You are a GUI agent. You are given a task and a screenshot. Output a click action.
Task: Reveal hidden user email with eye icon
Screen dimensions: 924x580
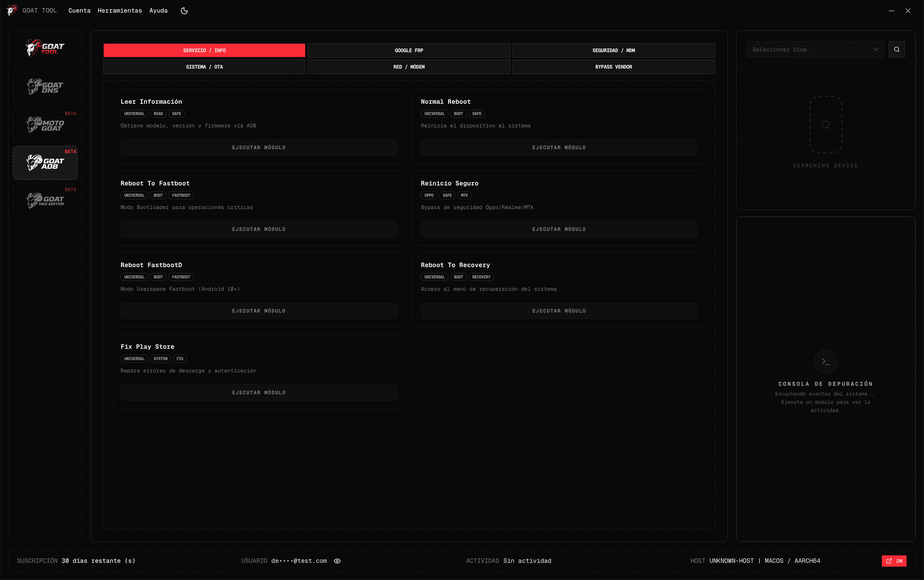coord(337,561)
